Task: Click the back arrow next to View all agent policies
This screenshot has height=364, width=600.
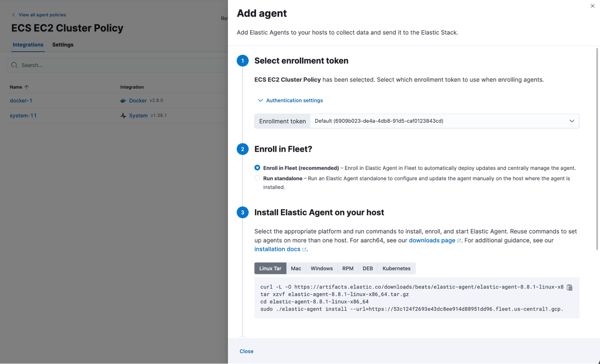Action: pyautogui.click(x=13, y=15)
